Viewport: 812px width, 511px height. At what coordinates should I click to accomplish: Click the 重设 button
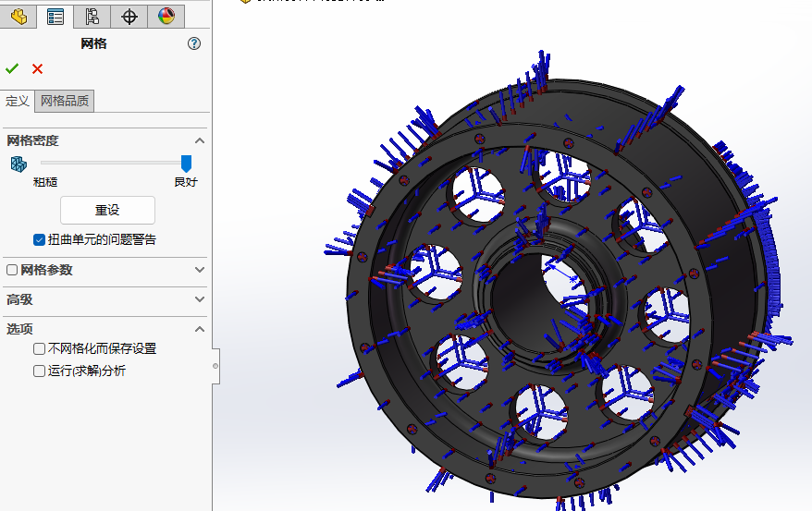click(x=107, y=210)
